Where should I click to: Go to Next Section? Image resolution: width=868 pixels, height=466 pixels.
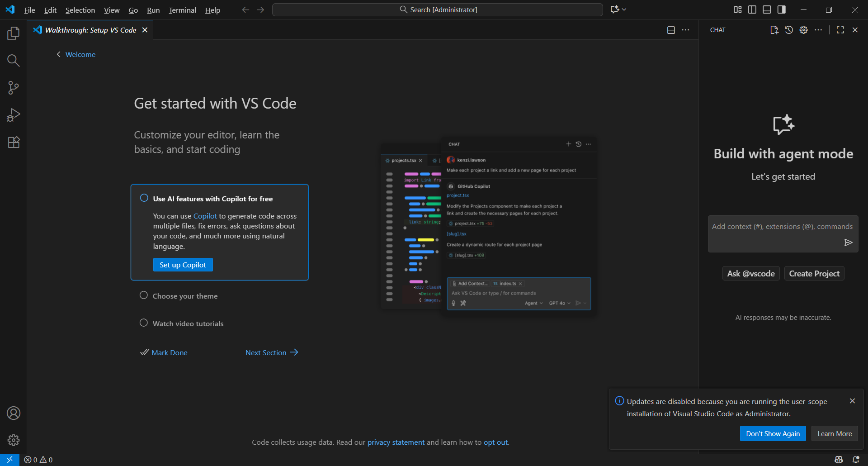(272, 352)
